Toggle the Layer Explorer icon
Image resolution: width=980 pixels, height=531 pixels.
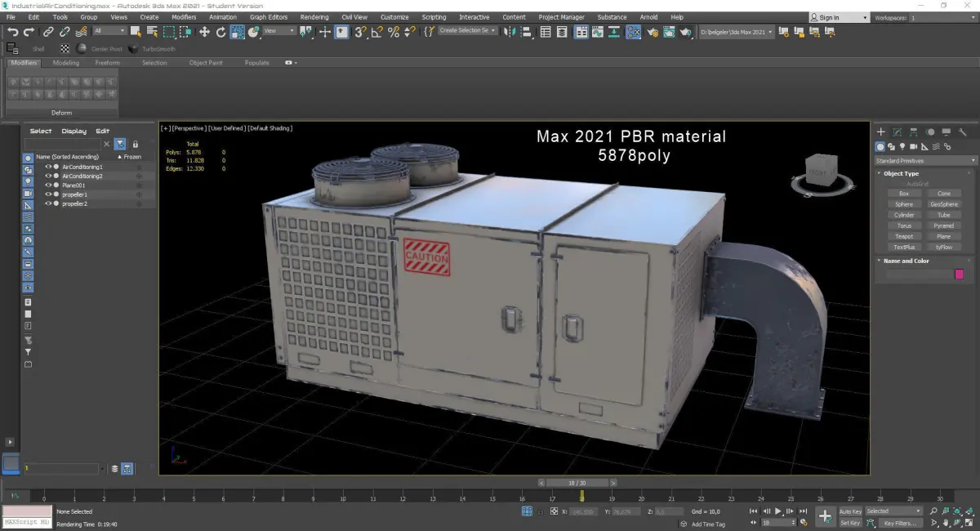[563, 32]
